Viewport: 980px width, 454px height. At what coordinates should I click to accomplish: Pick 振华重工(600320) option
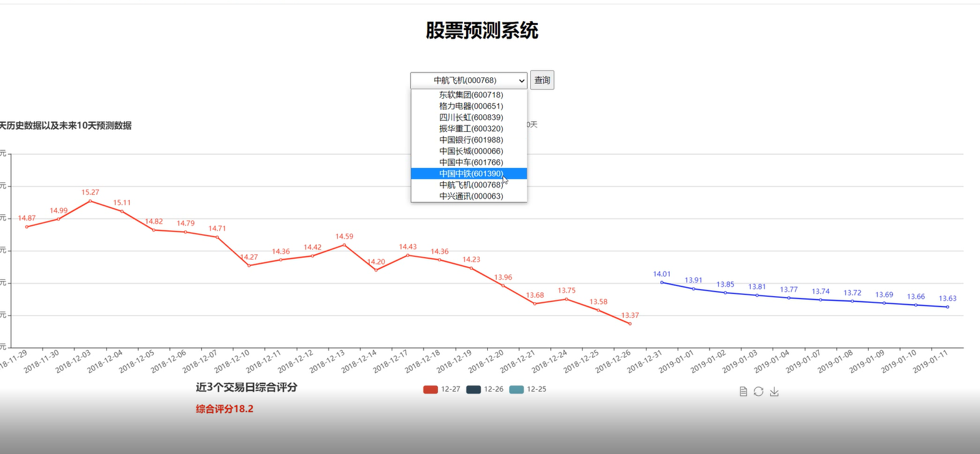(469, 129)
